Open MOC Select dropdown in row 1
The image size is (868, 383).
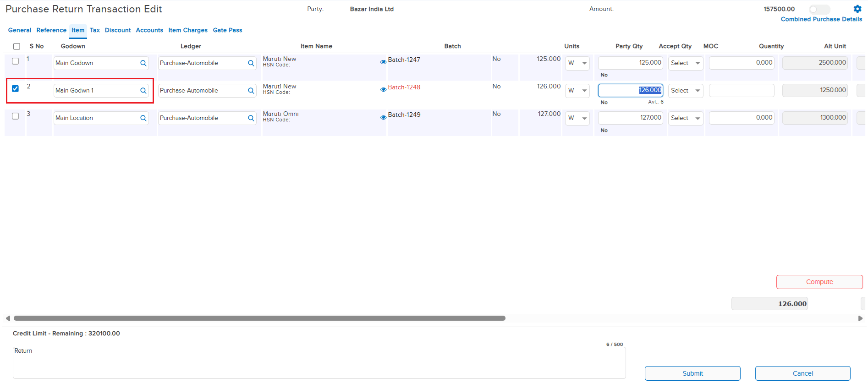click(x=686, y=63)
